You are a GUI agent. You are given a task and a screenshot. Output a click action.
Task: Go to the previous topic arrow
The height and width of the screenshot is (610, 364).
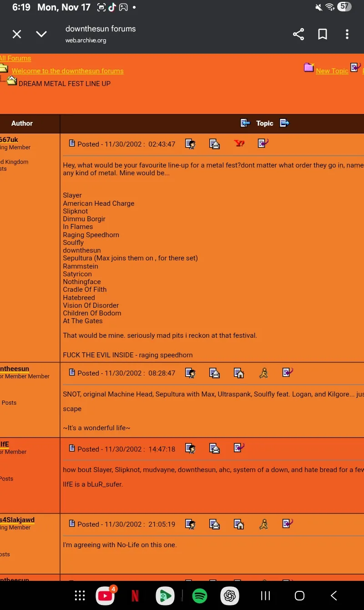point(245,123)
